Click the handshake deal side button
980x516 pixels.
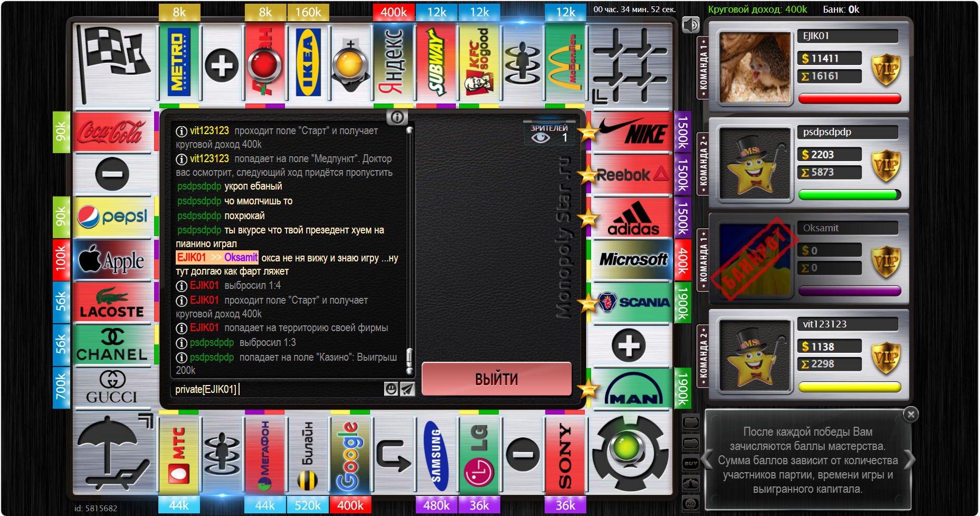(691, 484)
